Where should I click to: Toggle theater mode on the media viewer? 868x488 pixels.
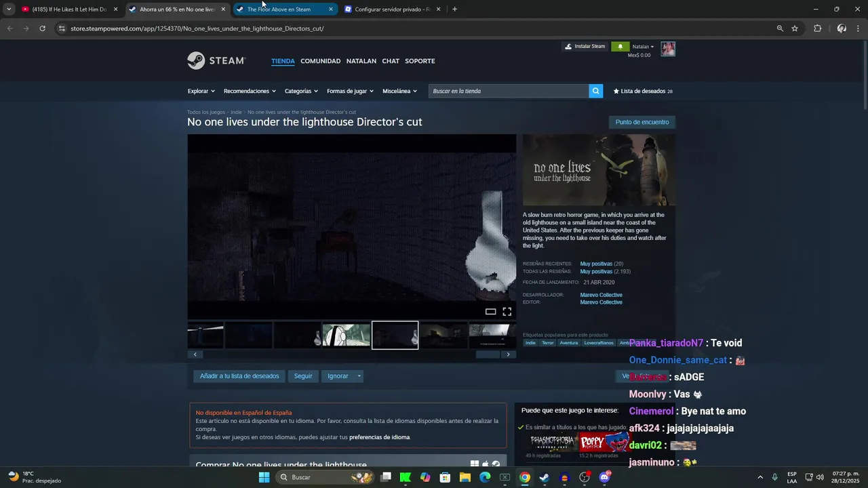tap(490, 312)
